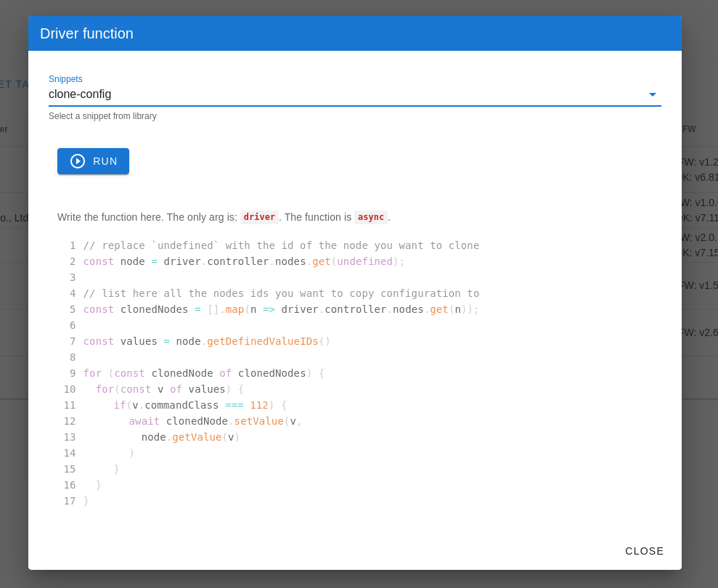Click the Snippets field label
The height and width of the screenshot is (588, 718).
pos(65,79)
